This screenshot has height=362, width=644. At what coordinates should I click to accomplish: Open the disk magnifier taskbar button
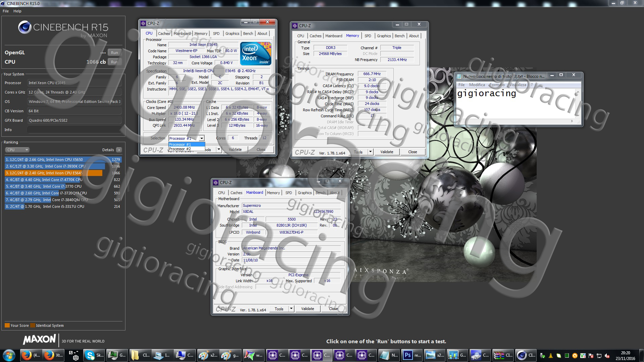point(480,355)
